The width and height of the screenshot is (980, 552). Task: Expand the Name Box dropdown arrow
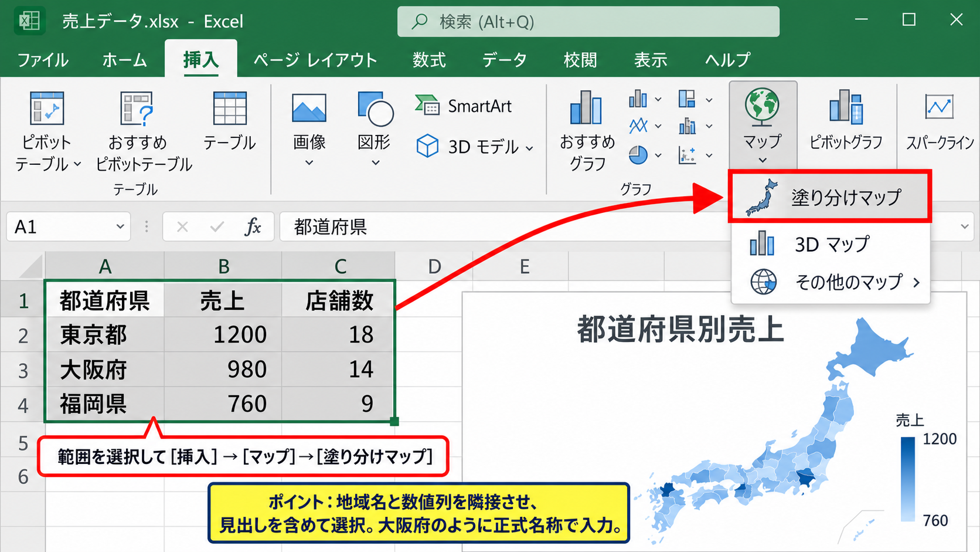point(120,226)
